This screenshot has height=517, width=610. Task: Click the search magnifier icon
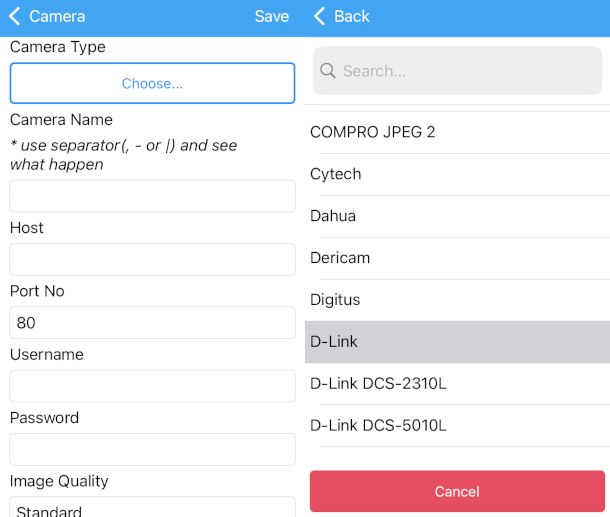tap(328, 71)
